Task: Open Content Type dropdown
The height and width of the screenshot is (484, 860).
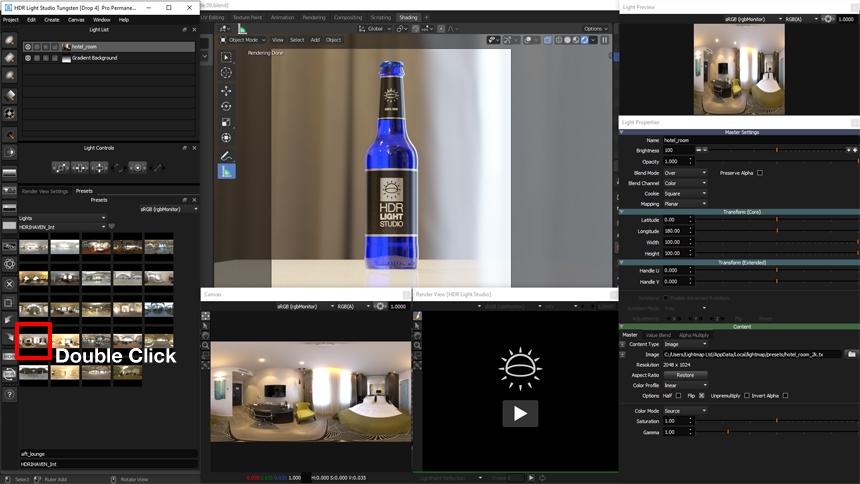Action: pyautogui.click(x=685, y=344)
